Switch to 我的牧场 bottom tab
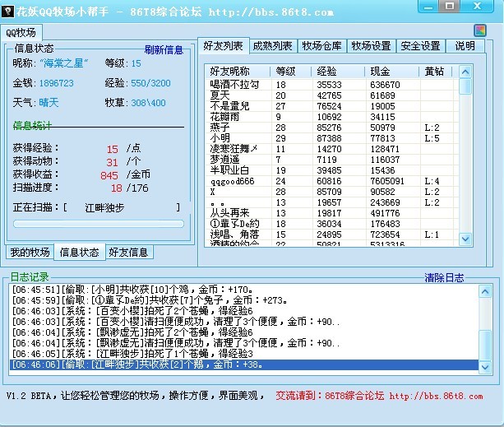The width and height of the screenshot is (504, 427). coord(30,252)
